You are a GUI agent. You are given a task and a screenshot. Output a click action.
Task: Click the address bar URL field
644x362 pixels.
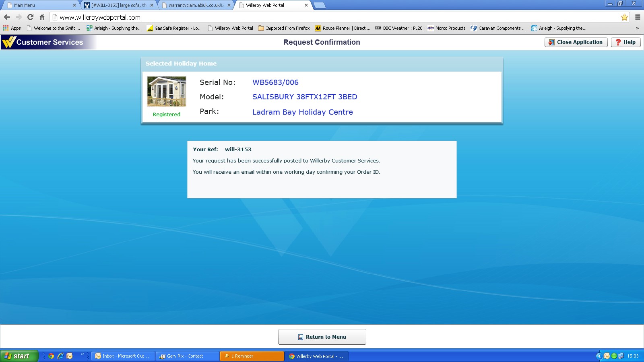[322, 17]
